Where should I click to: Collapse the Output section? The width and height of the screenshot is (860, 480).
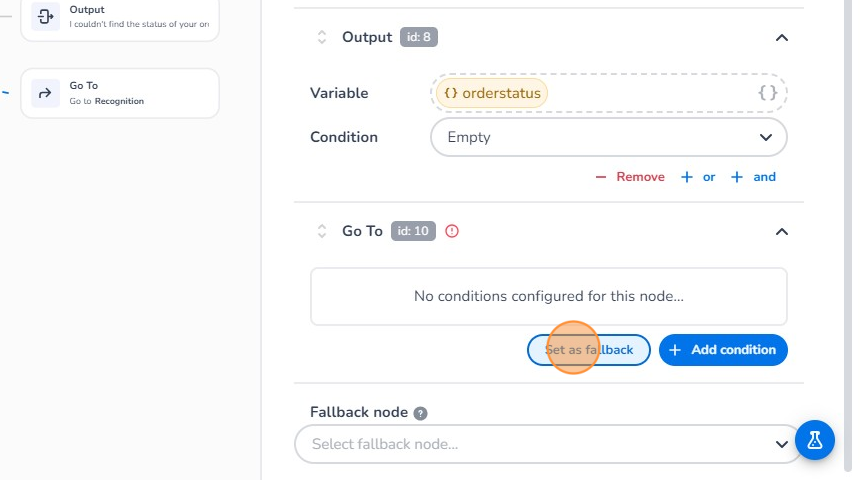782,38
